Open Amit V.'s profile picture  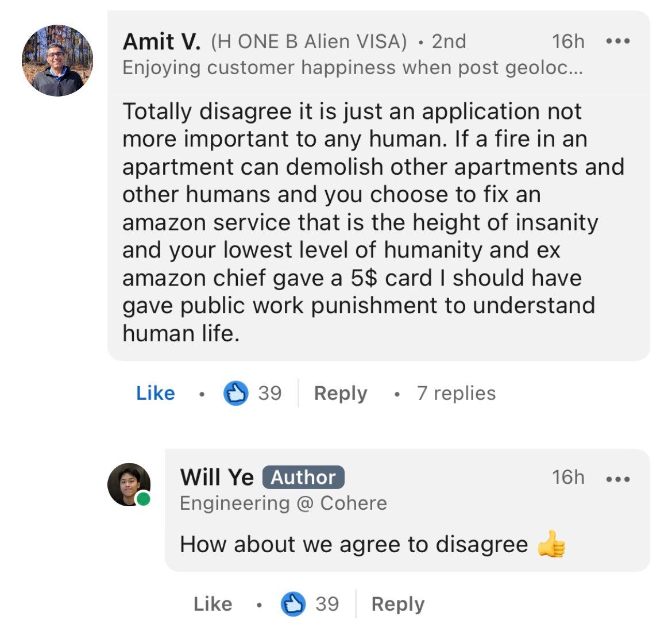point(57,60)
